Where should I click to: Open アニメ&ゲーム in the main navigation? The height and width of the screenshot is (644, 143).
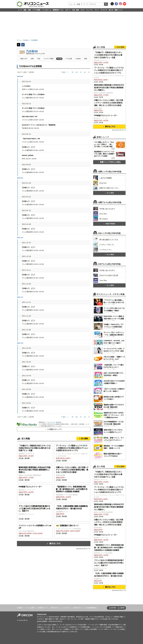[x=46, y=10]
